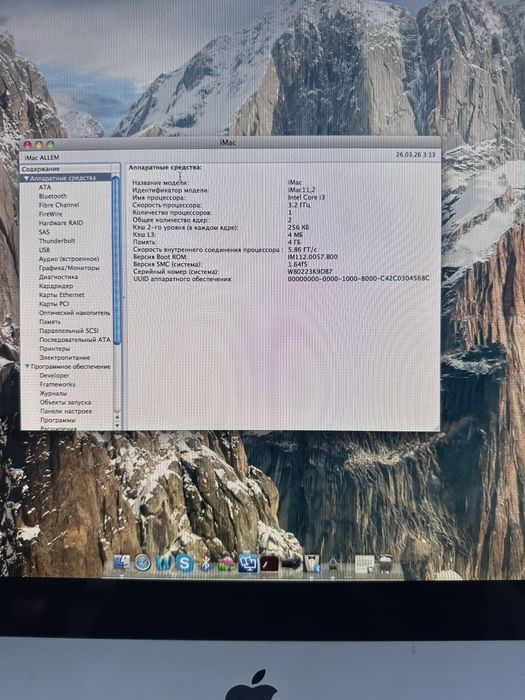Click the 256 КБ L2 cache value
525x700 pixels.
click(299, 227)
